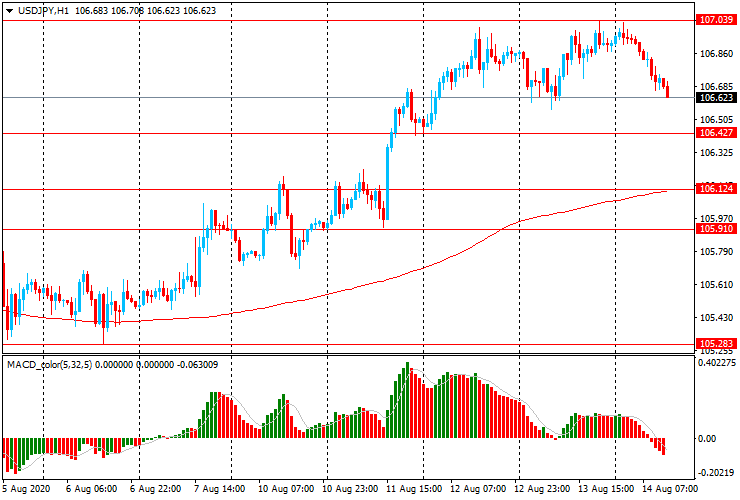Click the 0.402275 MACD scale value

pyautogui.click(x=716, y=363)
